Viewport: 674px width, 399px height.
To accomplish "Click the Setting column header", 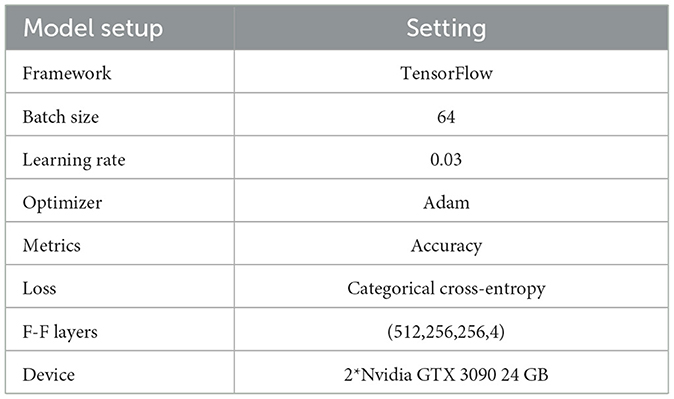I will pyautogui.click(x=446, y=28).
